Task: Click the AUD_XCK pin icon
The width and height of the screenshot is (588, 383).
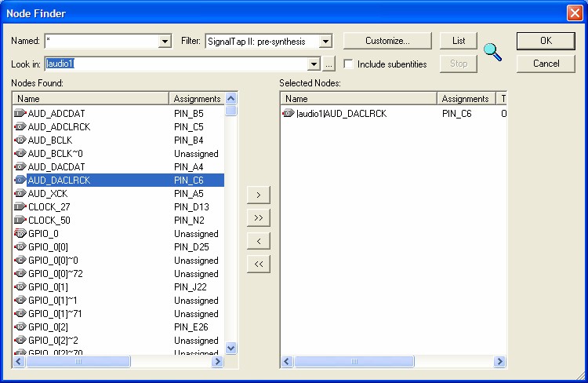Action: 20,194
